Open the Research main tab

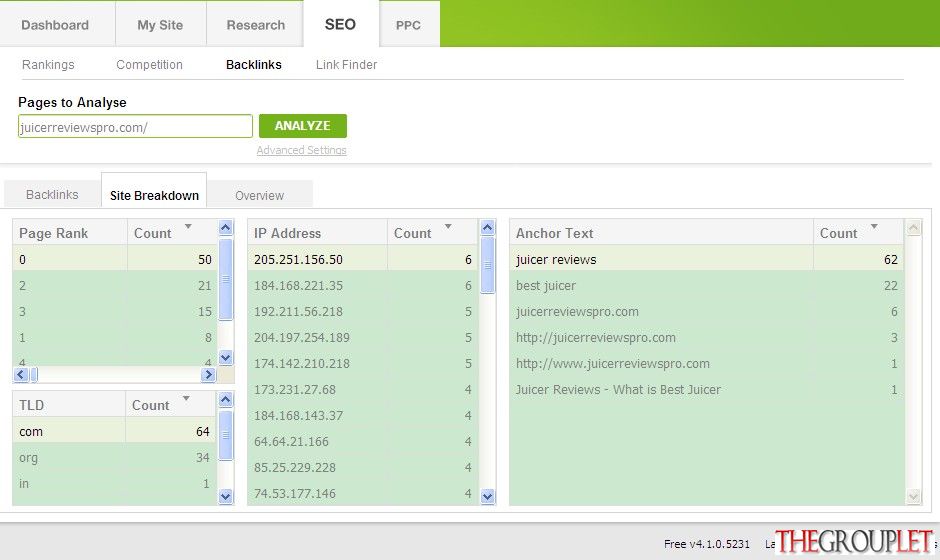click(255, 25)
